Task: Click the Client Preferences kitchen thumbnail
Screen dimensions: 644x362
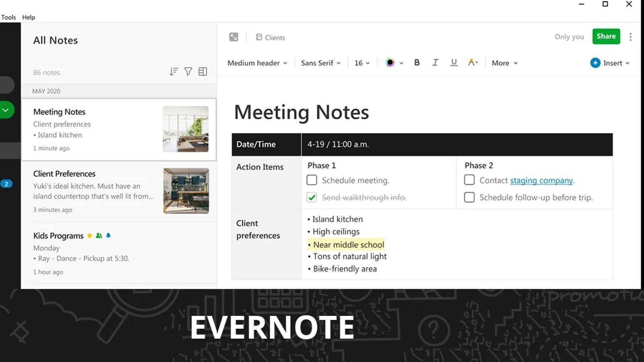Action: point(186,191)
